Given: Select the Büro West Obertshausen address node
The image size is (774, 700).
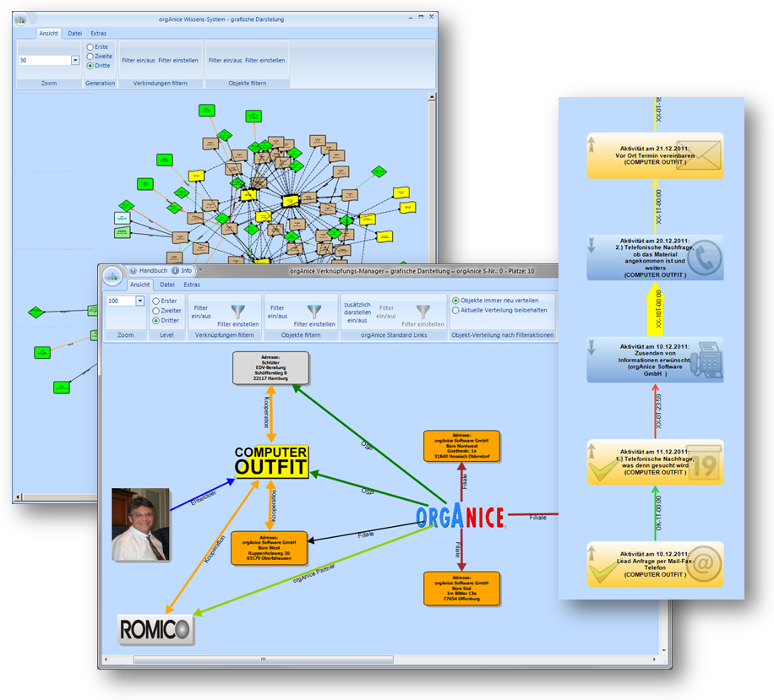Looking at the screenshot, I should tap(269, 548).
